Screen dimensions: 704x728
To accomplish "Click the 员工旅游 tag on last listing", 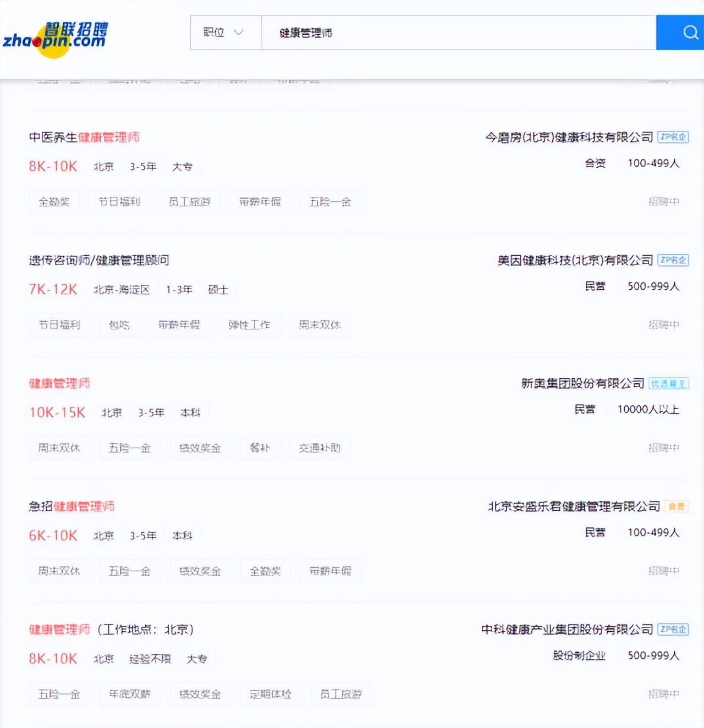I will pyautogui.click(x=341, y=694).
